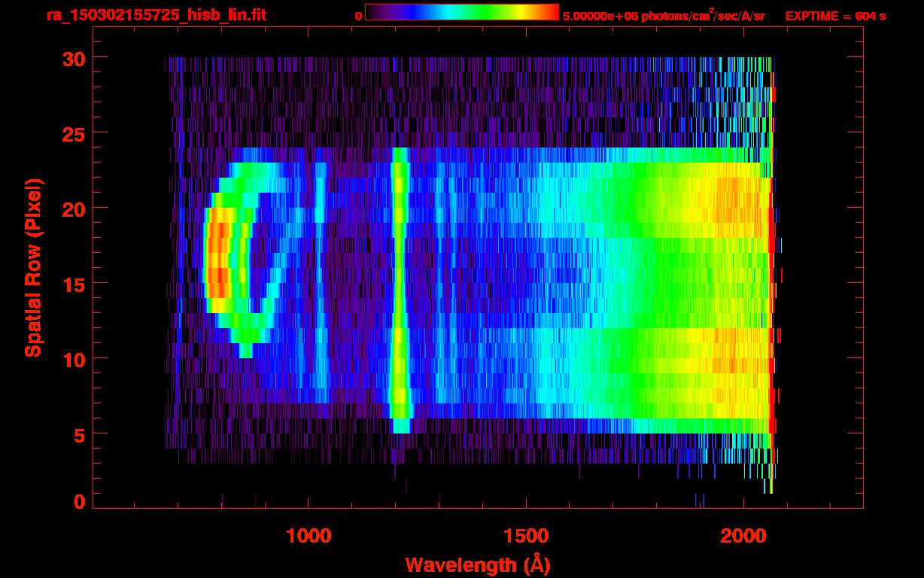Click the bright vertical emission line near 1216 Å
This screenshot has width=924, height=578.
(400, 291)
